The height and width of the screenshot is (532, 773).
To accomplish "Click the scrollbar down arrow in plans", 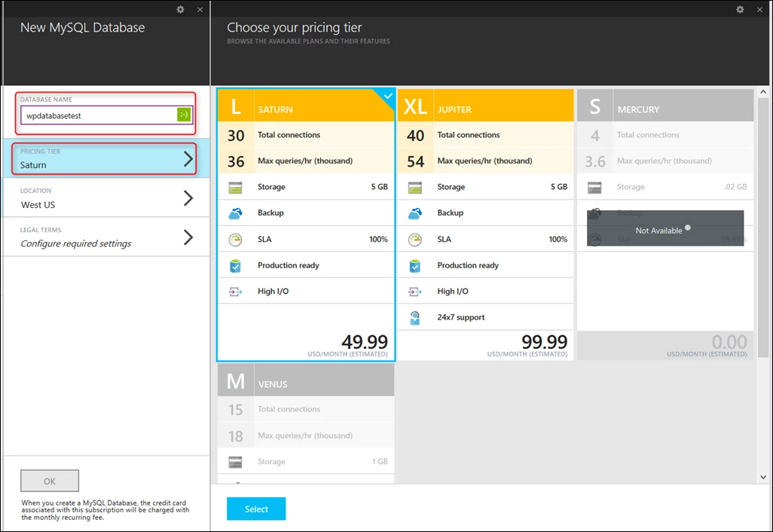I will [x=763, y=477].
